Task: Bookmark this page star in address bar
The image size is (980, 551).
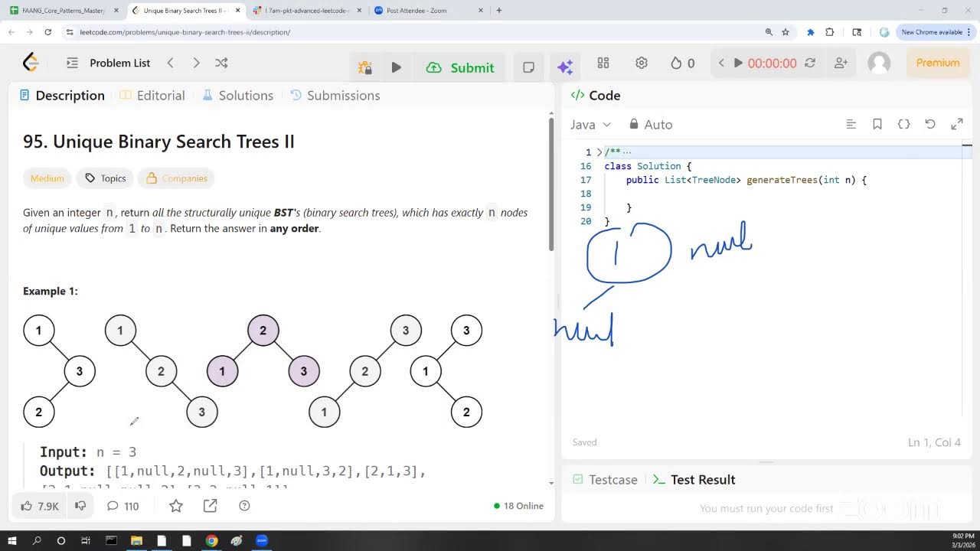Action: tap(786, 32)
